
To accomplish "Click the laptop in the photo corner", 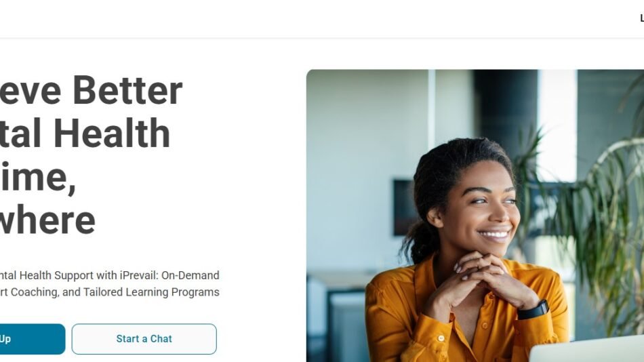I will tap(586, 349).
